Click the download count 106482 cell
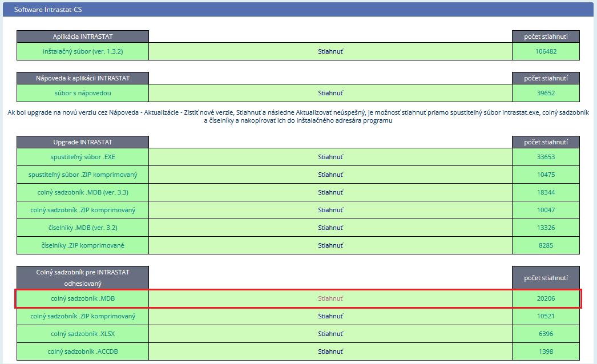 pos(546,51)
